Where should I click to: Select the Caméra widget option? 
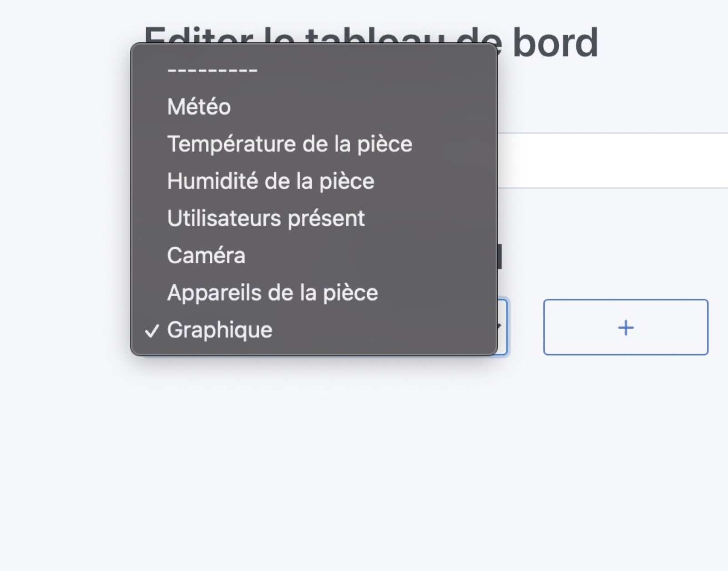pos(206,255)
